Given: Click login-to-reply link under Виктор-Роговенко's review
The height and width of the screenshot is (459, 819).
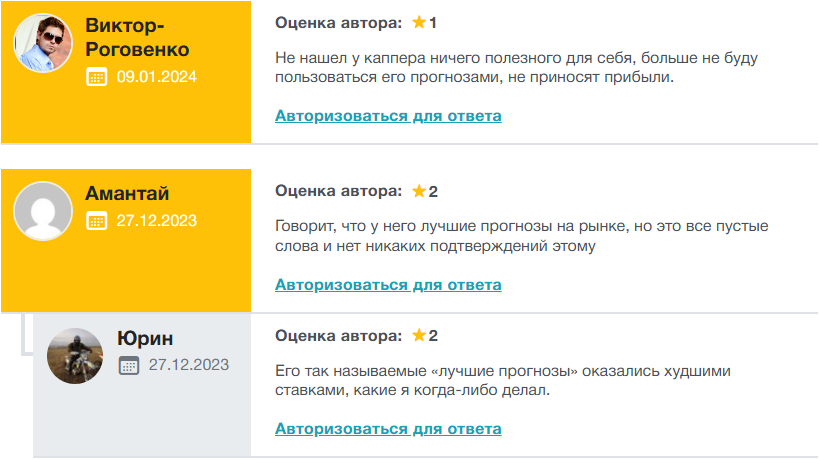Looking at the screenshot, I should 388,116.
